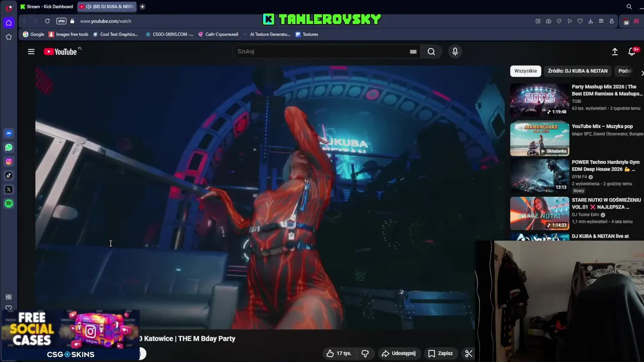The height and width of the screenshot is (362, 644).
Task: Open Party Mashup Mix 2026 video thumbnail
Action: tap(539, 100)
